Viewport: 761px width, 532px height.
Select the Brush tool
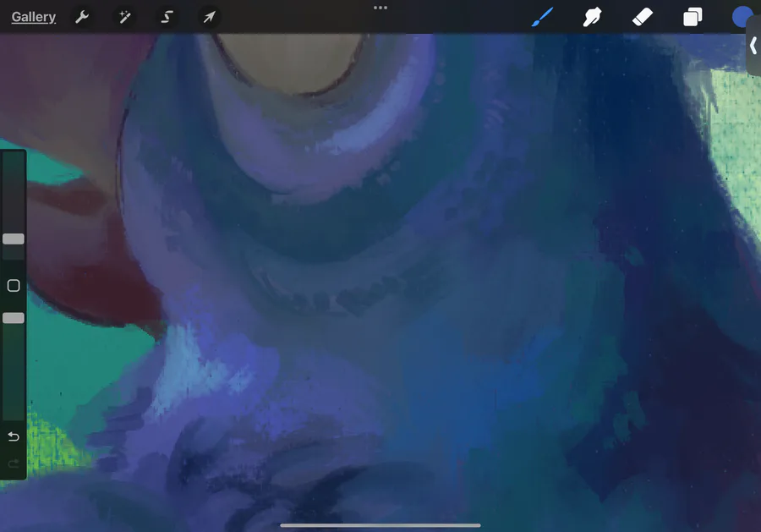542,17
